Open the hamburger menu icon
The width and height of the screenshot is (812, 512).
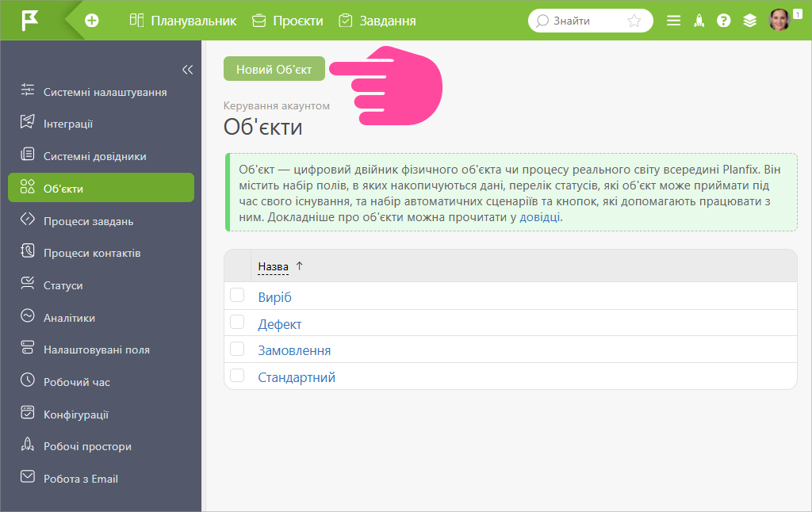click(x=674, y=21)
